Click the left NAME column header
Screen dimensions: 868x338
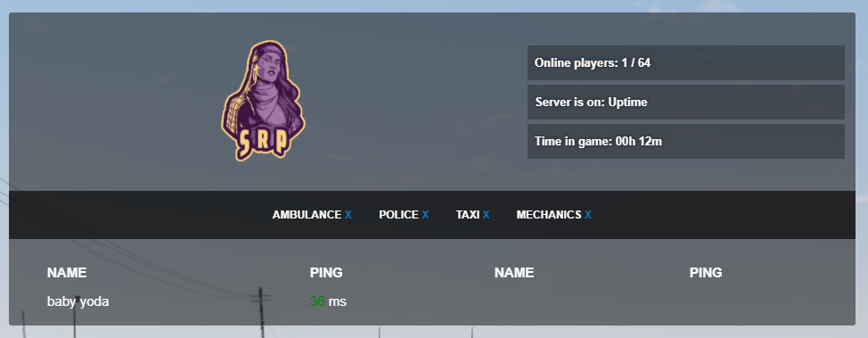coord(67,273)
